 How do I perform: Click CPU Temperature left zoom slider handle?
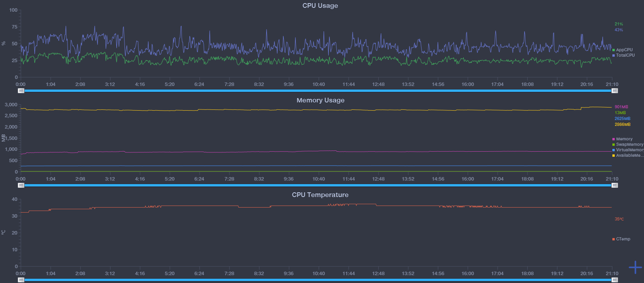pos(21,280)
